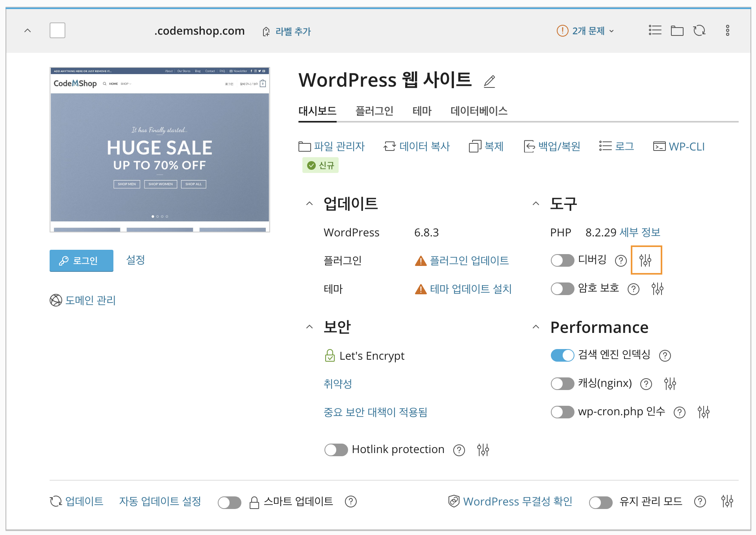Open debugging settings sliders icon
The image size is (756, 535).
646,260
